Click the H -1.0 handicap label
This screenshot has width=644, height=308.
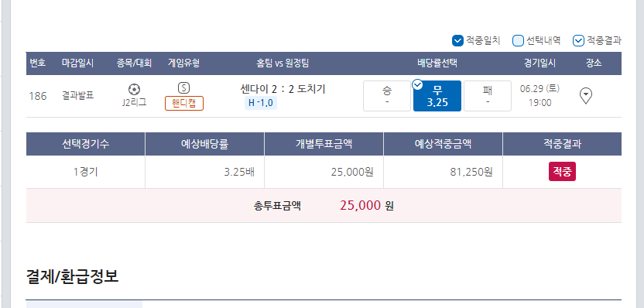coord(261,104)
